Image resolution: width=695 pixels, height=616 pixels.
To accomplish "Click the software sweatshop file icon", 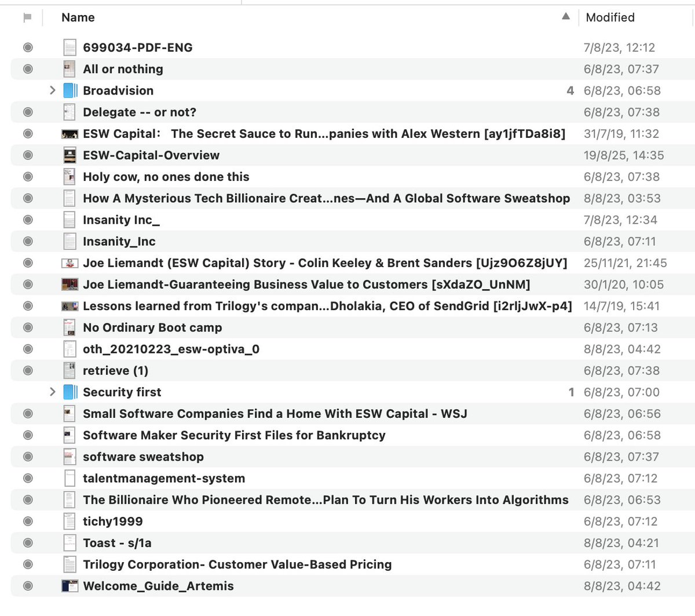I will (69, 457).
